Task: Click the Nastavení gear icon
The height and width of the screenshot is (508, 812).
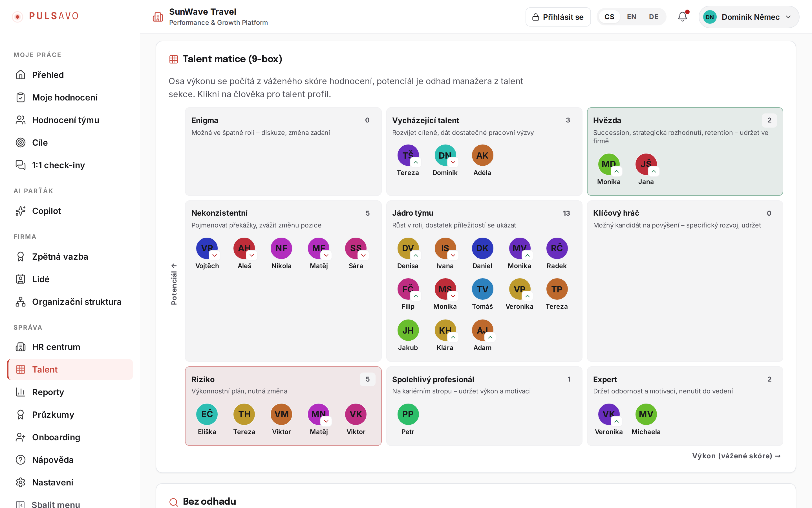Action: pyautogui.click(x=21, y=482)
